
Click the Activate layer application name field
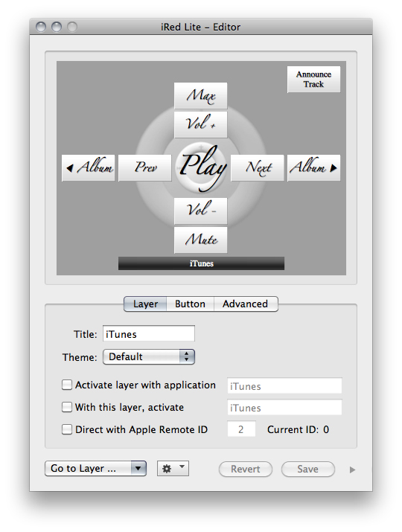tap(284, 385)
